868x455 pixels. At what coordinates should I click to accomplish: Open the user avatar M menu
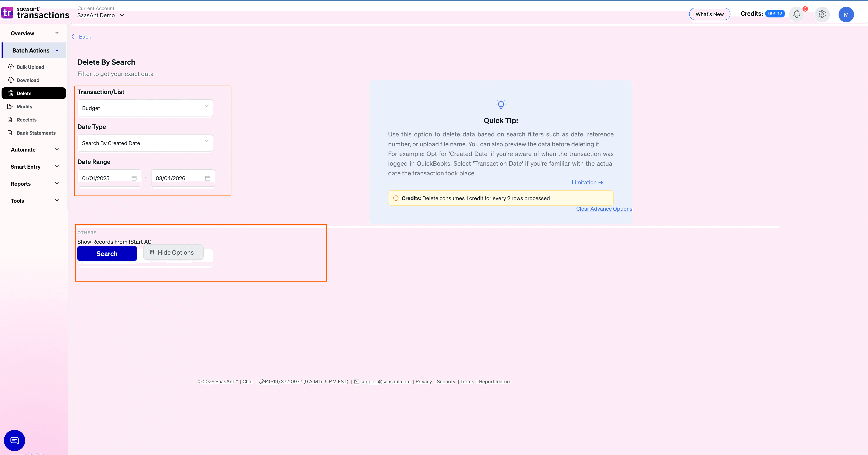[x=846, y=15]
